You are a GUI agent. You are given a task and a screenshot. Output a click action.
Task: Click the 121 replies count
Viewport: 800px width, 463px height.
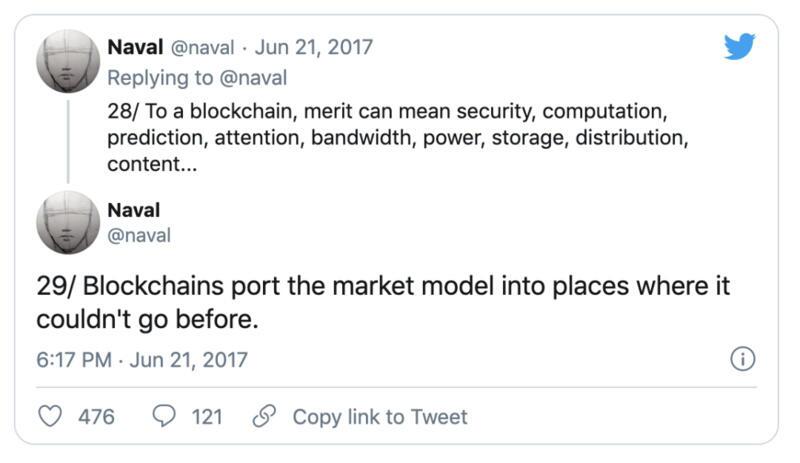(206, 416)
